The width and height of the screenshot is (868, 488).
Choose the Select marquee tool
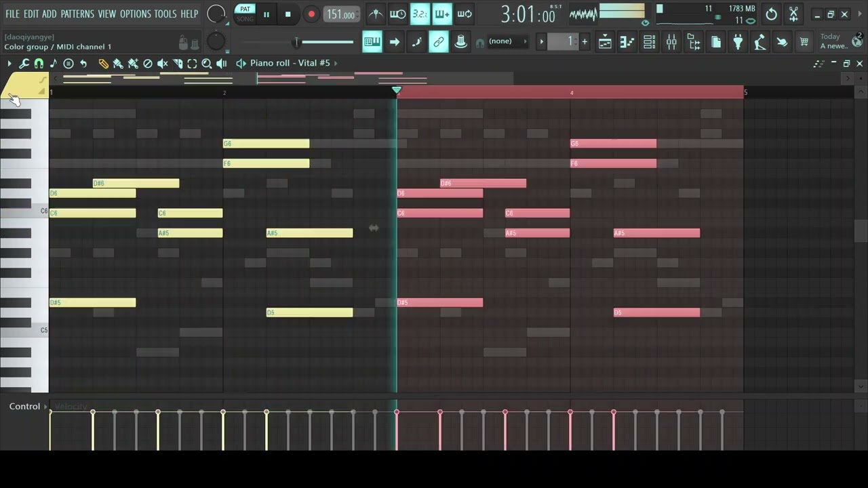tap(192, 63)
